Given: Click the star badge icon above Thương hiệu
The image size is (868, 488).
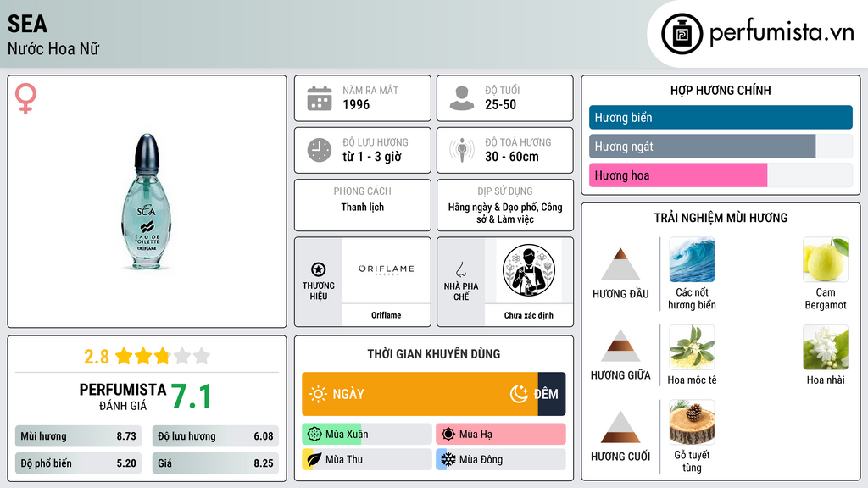Looking at the screenshot, I should [x=319, y=269].
